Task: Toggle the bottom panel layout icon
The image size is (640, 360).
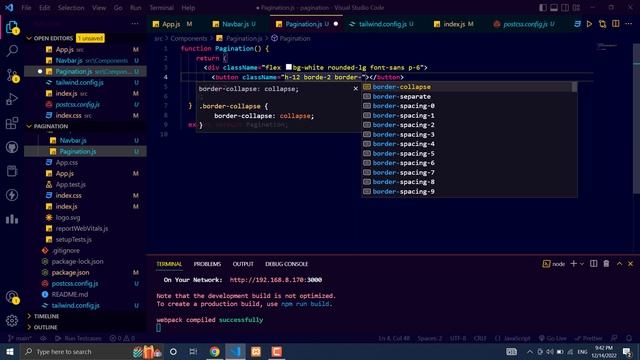Action: (x=554, y=8)
